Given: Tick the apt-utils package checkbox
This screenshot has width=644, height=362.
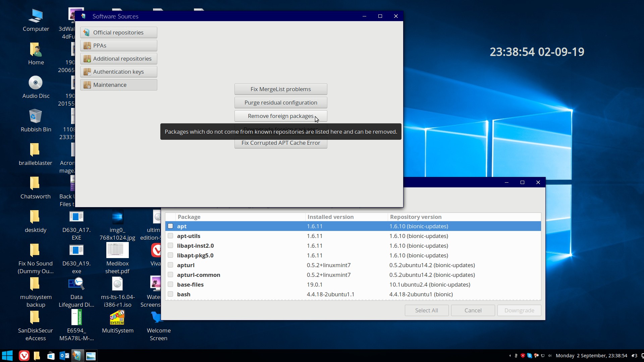Looking at the screenshot, I should [170, 236].
